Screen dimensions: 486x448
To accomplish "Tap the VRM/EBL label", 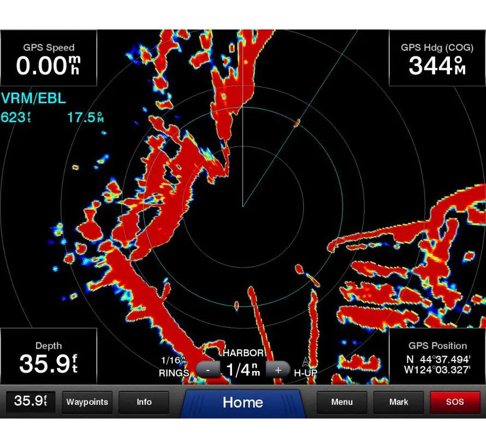I will click(x=33, y=98).
